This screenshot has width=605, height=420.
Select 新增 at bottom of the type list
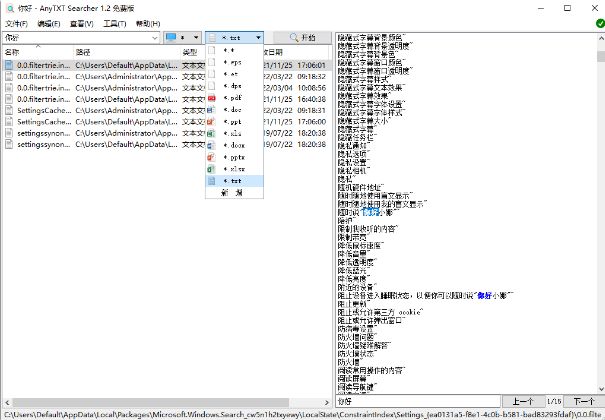tap(235, 192)
